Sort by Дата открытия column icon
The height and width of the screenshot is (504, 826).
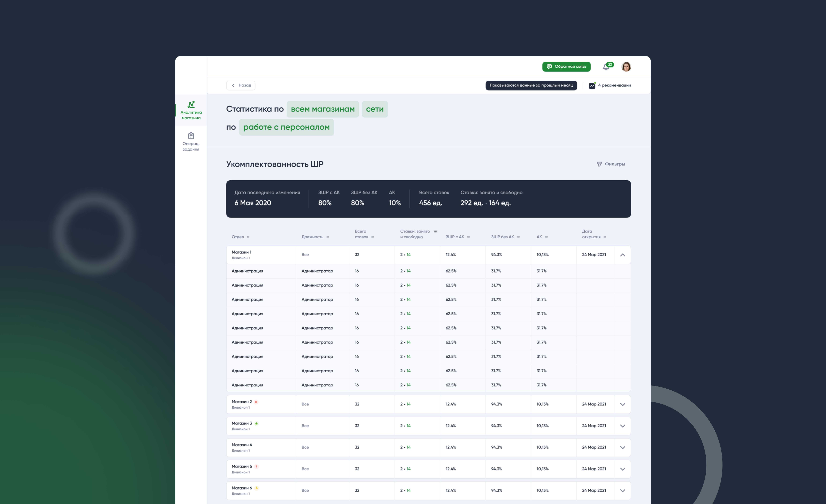pos(605,237)
